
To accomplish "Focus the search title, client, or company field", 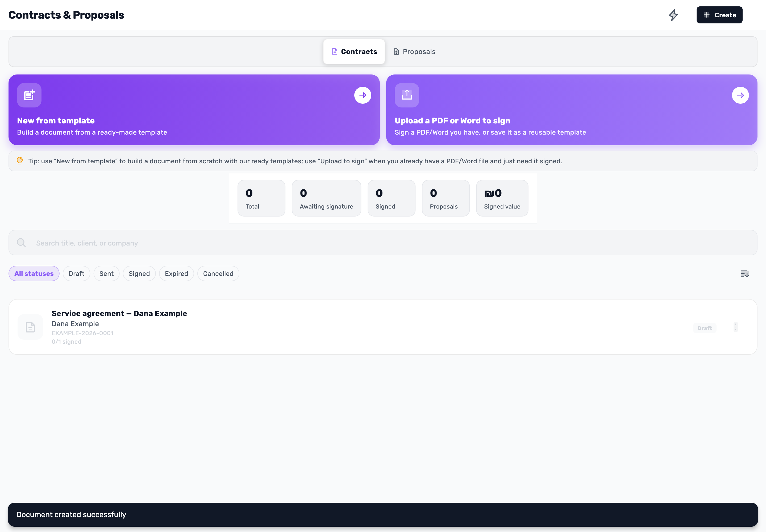I will click(383, 243).
